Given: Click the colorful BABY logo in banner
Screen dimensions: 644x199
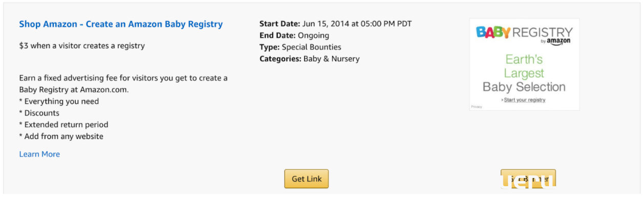Looking at the screenshot, I should pos(493,32).
